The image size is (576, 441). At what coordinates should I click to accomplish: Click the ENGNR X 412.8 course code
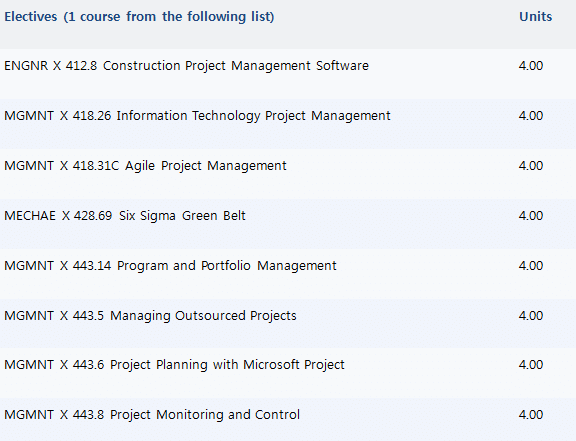(51, 66)
